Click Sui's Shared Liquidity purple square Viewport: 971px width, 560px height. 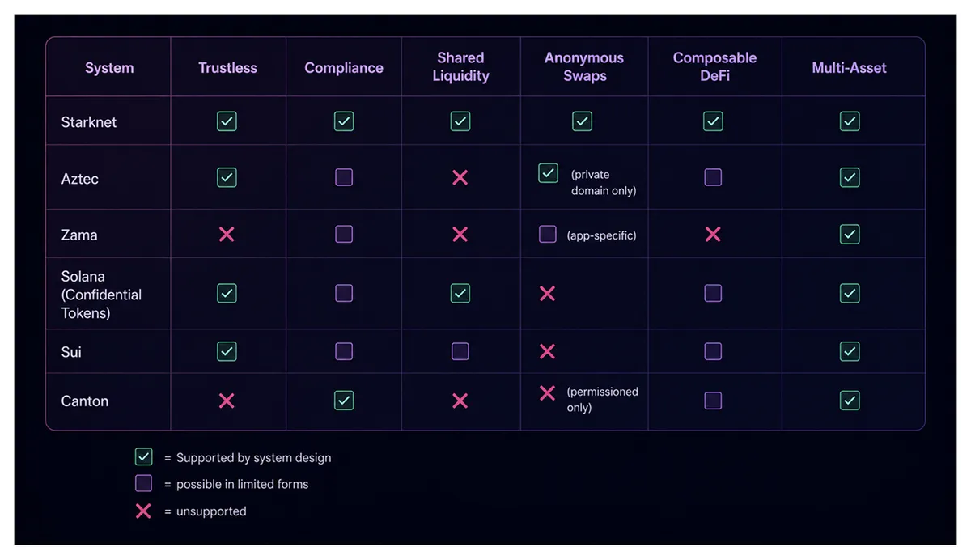460,351
